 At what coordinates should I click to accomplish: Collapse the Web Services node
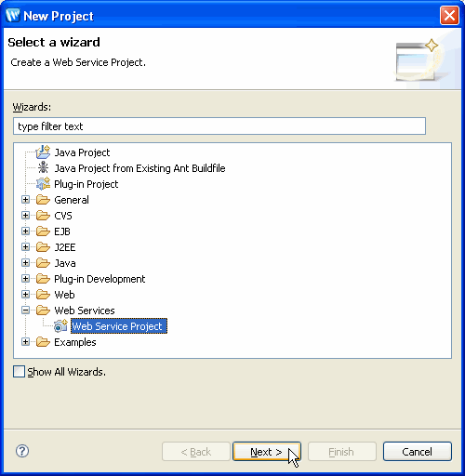click(26, 310)
